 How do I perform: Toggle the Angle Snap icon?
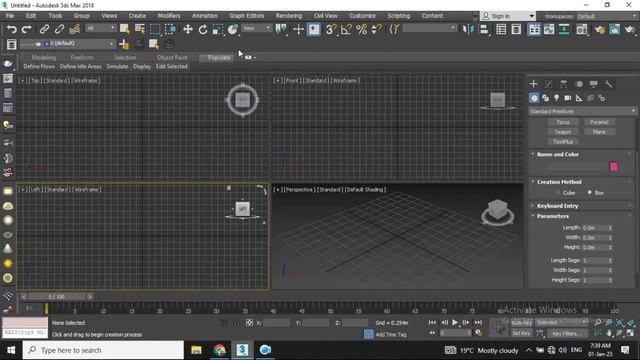pyautogui.click(x=346, y=29)
